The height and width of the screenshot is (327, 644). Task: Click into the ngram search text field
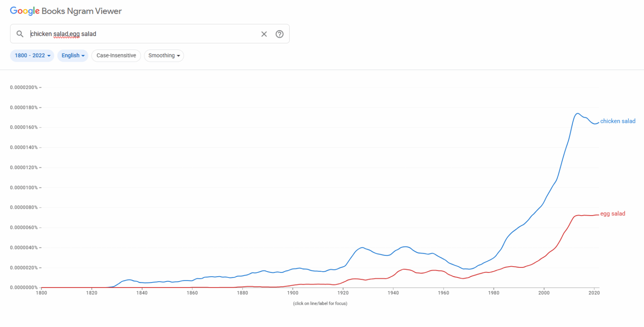tap(143, 34)
